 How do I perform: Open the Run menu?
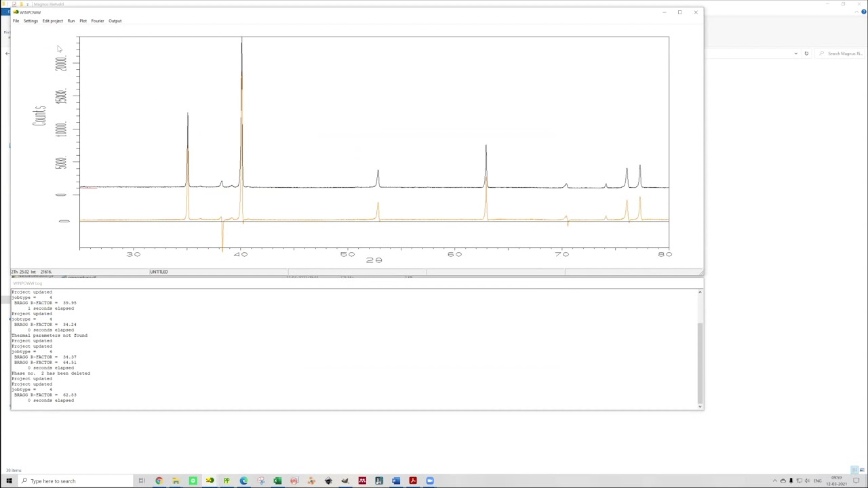tap(71, 21)
